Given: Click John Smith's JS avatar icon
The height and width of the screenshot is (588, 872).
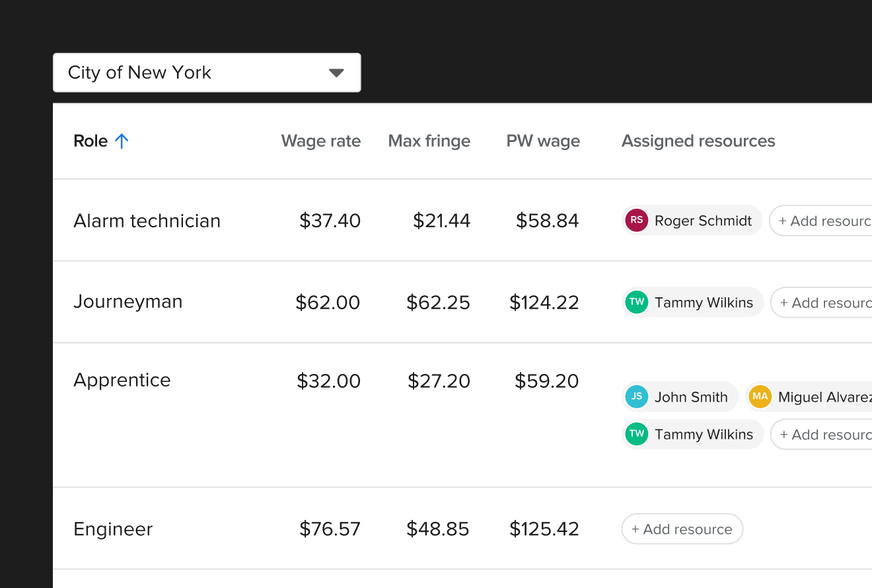Looking at the screenshot, I should [636, 396].
